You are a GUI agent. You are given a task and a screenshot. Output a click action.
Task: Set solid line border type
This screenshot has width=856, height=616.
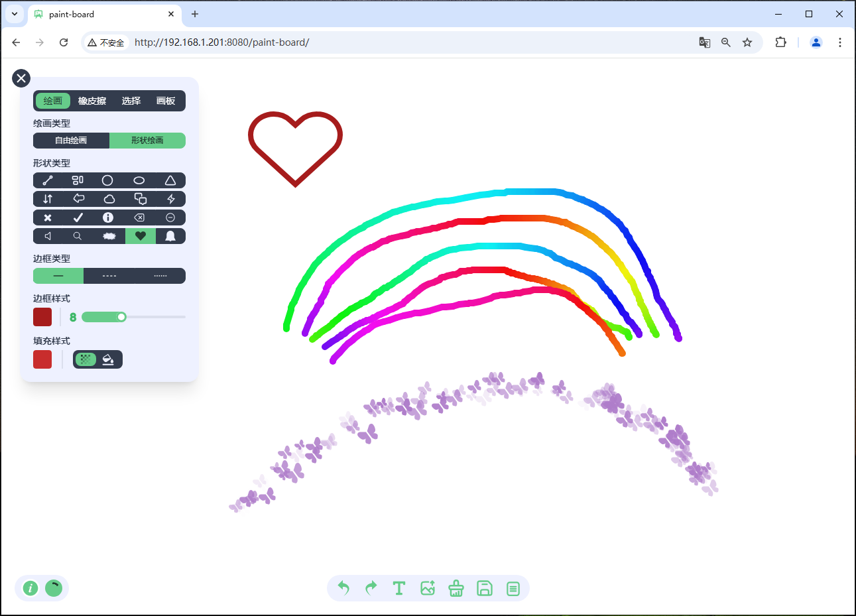coord(58,276)
